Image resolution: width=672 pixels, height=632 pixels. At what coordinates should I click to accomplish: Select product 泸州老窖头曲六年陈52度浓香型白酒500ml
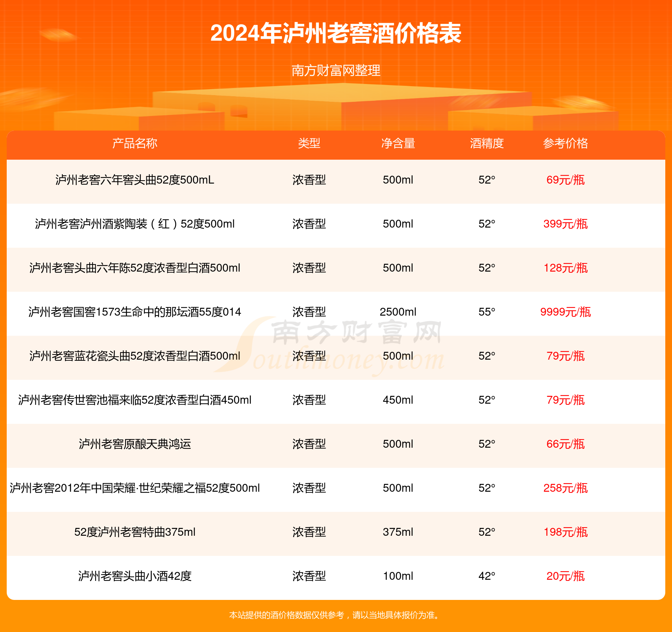pos(135,268)
